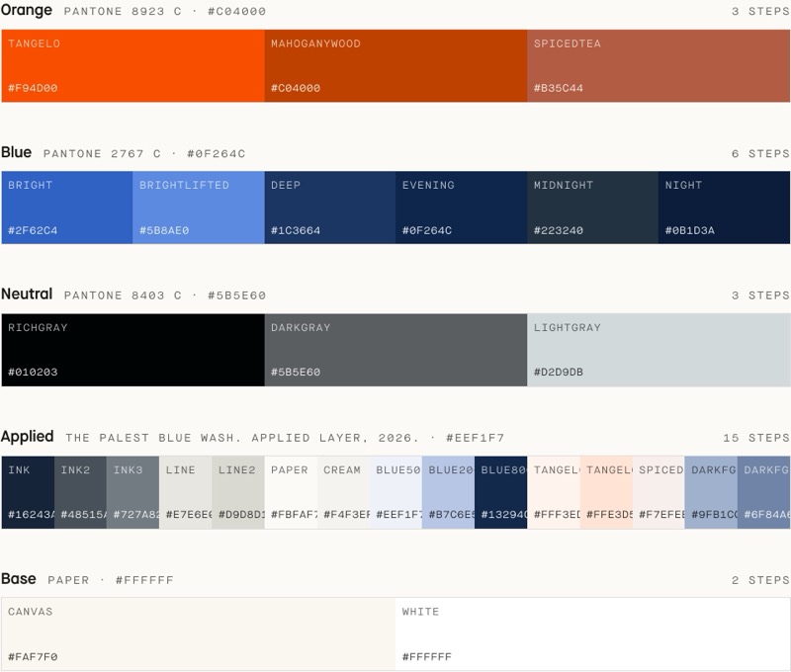Click the Neutral section heading
This screenshot has width=791, height=672.
coord(27,294)
